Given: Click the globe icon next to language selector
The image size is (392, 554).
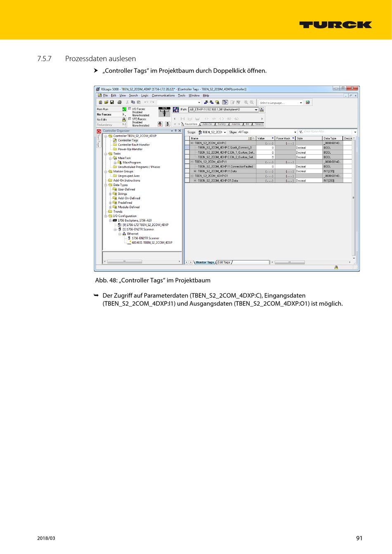Looking at the screenshot, I should [x=308, y=102].
